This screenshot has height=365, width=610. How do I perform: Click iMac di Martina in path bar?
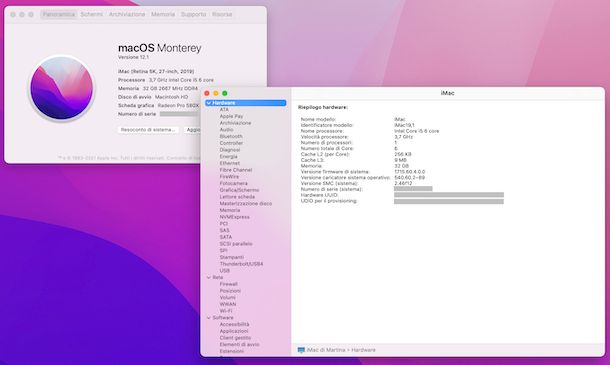point(326,350)
